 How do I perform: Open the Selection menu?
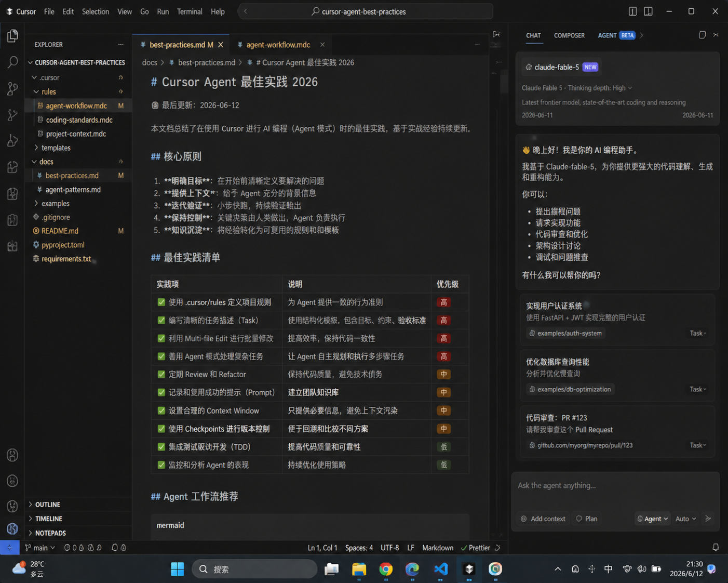tap(96, 11)
